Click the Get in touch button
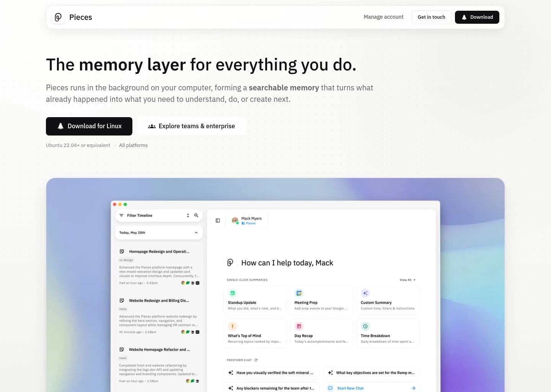Viewport: 551px width, 392px height. [431, 17]
